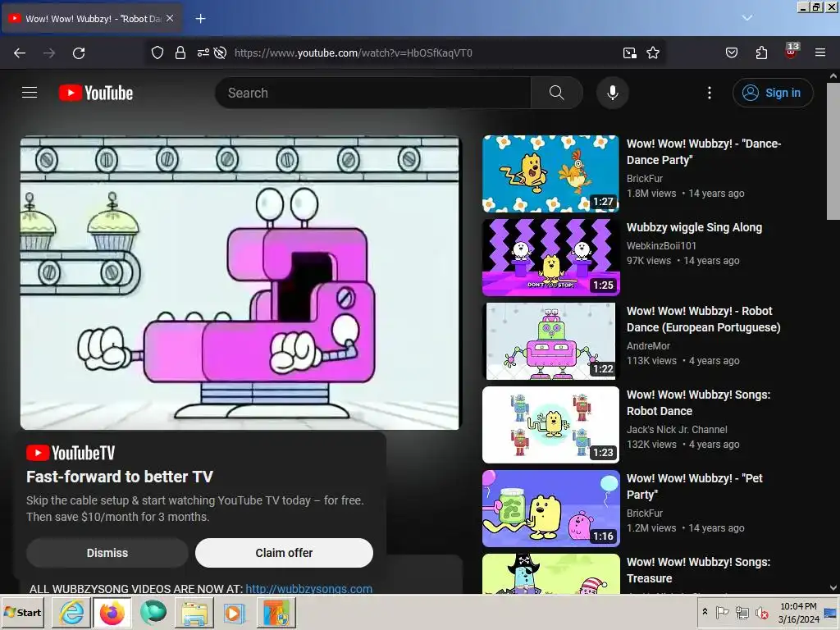
Task: Open Windows Explorer folder in taskbar
Action: 194,612
